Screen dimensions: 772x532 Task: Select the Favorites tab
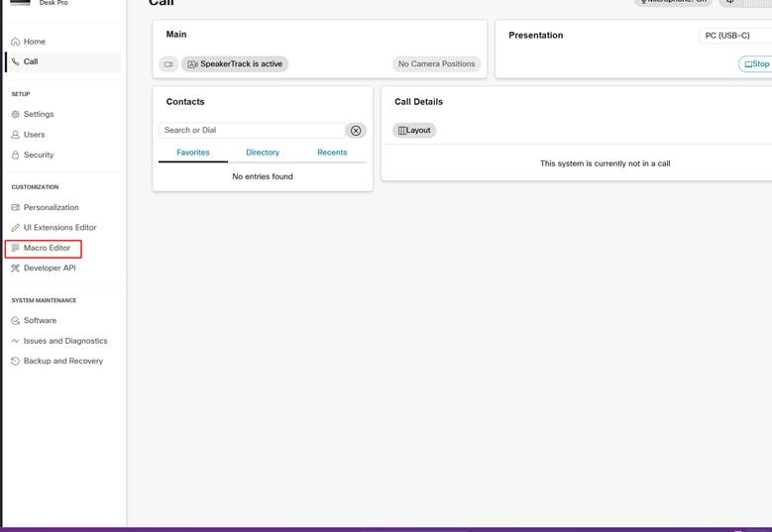point(193,153)
